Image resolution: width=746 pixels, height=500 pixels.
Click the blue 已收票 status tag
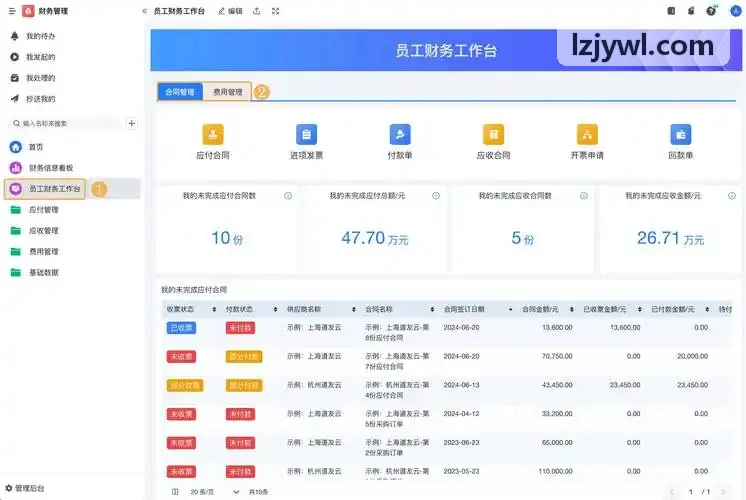click(181, 328)
